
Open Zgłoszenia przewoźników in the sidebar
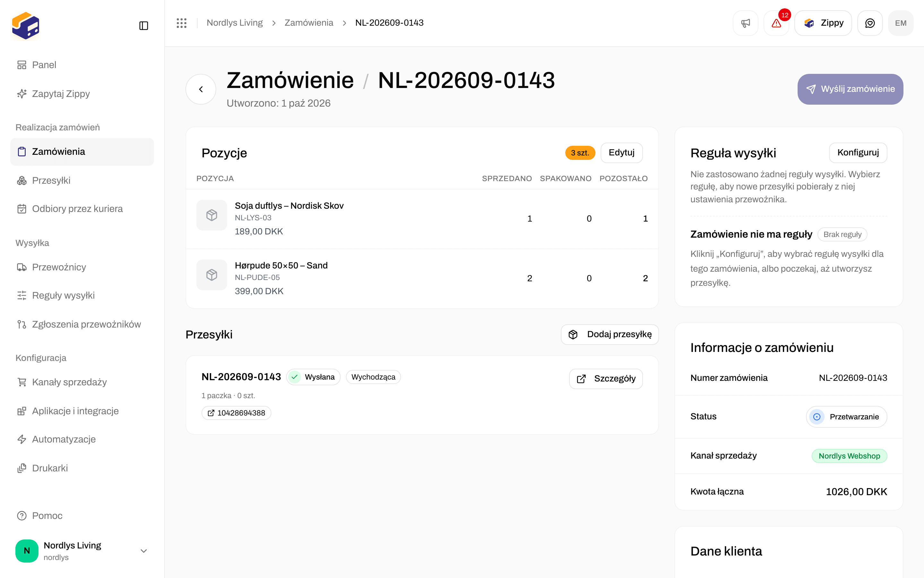[82, 324]
